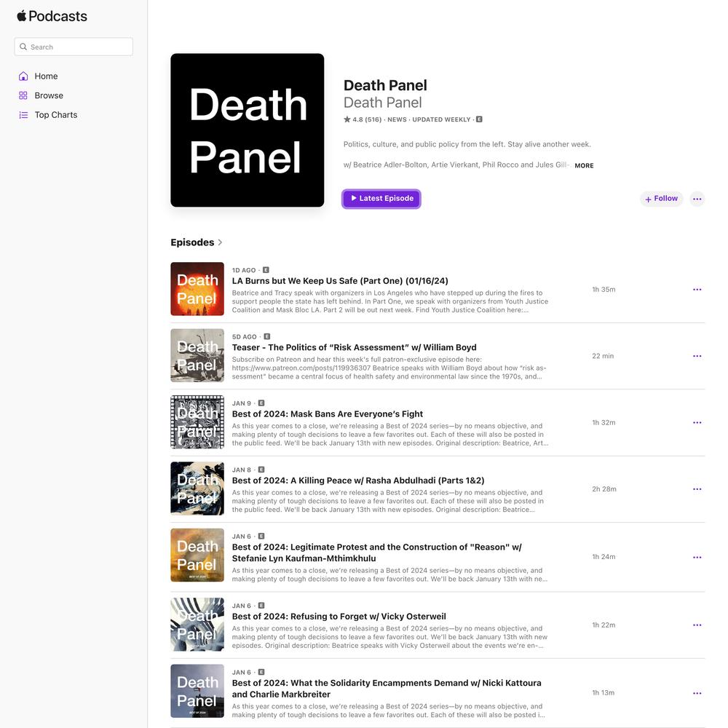
Task: Open options for A Killing Peace episode
Action: (697, 489)
